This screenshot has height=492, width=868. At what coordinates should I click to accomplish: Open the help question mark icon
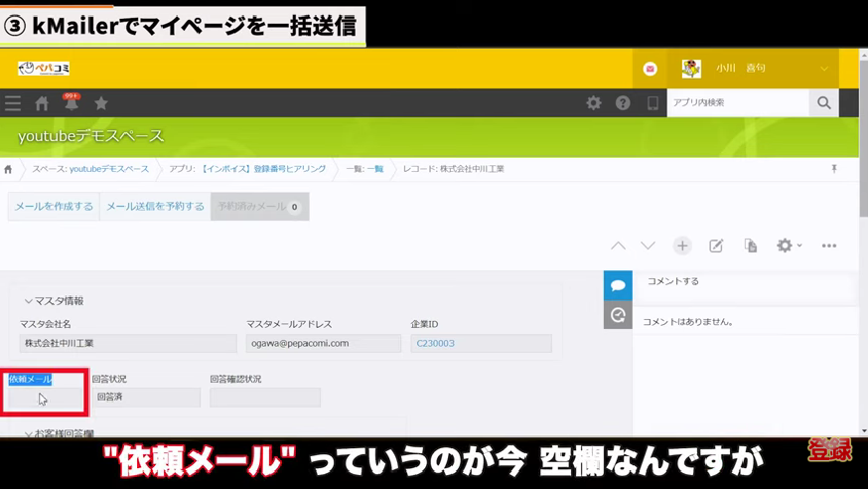click(623, 102)
